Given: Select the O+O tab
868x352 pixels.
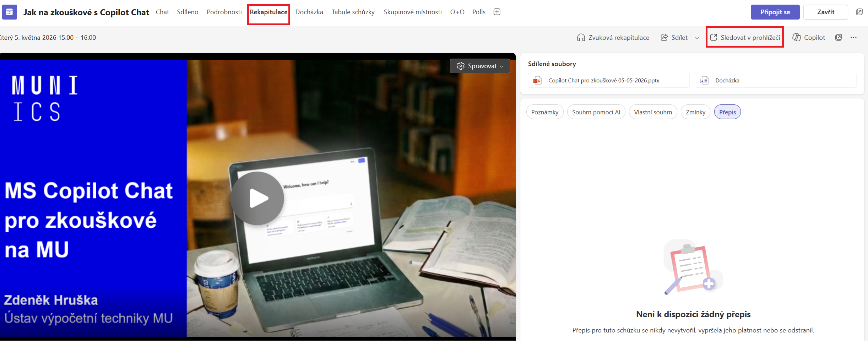Looking at the screenshot, I should [457, 12].
